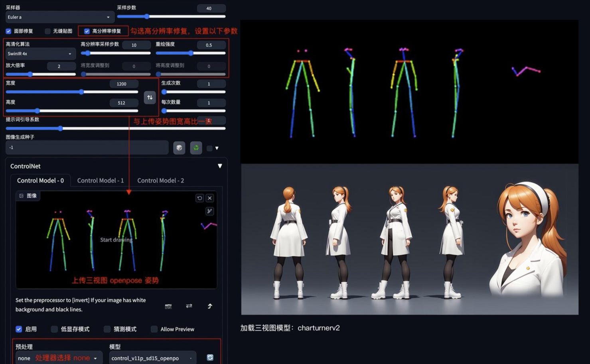This screenshot has width=590, height=364.
Task: Click the ControlNet panel title
Action: (26, 166)
